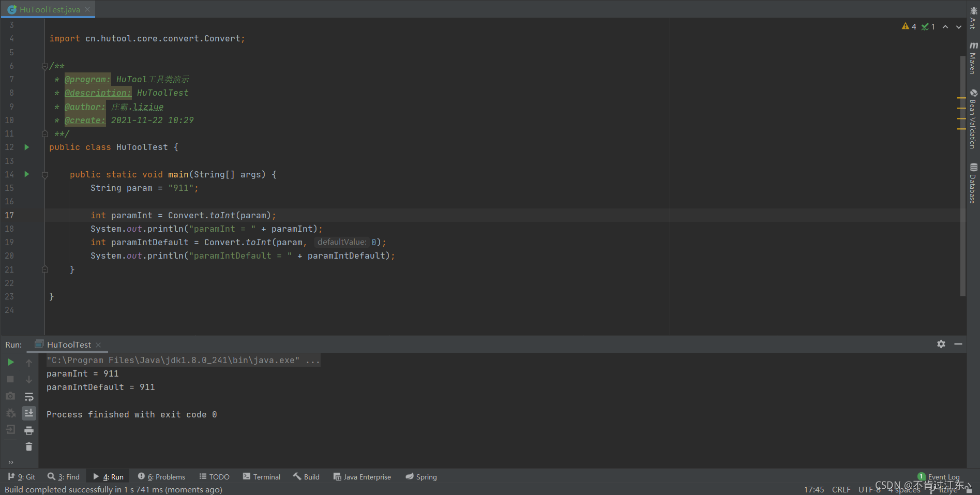Image resolution: width=980 pixels, height=495 pixels.
Task: Open the Build tool window
Action: [x=307, y=477]
